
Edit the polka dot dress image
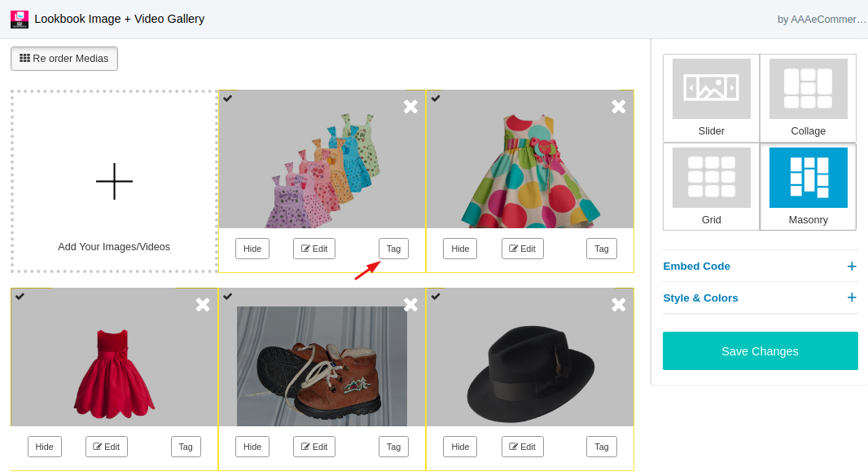(523, 249)
